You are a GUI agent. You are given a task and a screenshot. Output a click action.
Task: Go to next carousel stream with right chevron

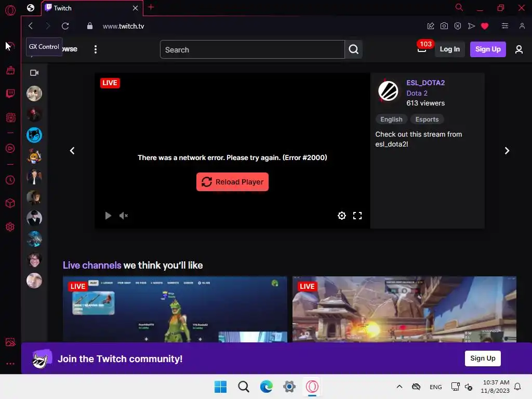click(507, 151)
